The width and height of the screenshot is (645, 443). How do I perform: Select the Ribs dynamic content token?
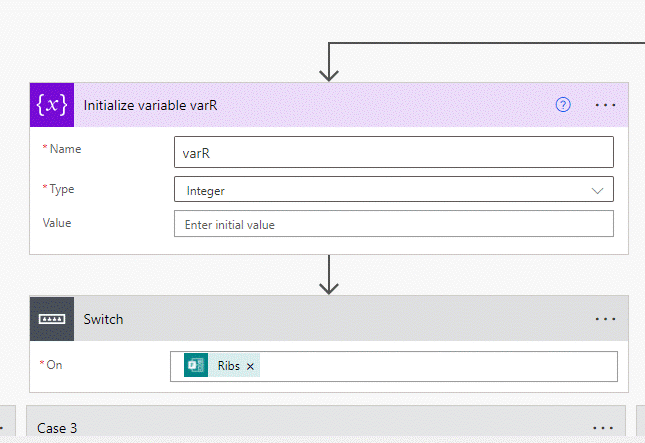tap(228, 366)
